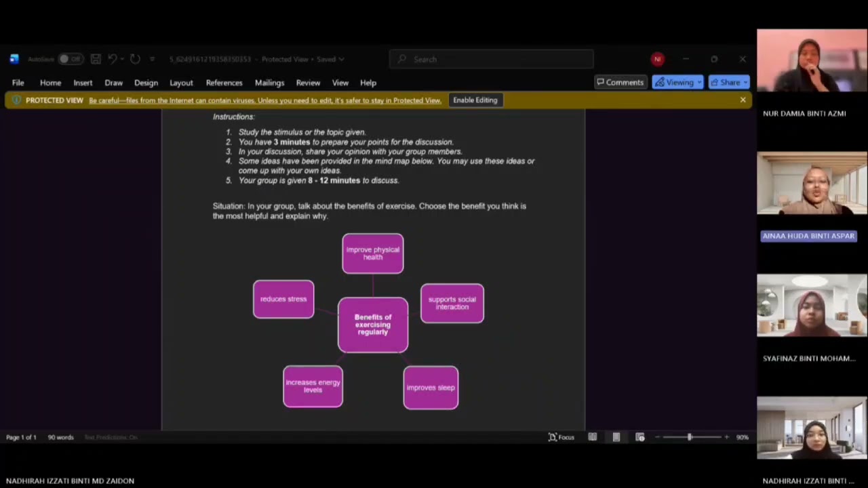The image size is (868, 488).
Task: Expand the document title Saved dropdown
Action: tap(340, 59)
